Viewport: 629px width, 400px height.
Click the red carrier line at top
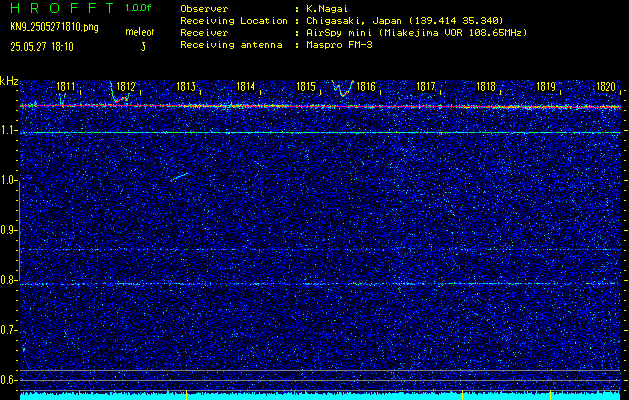pos(321,106)
